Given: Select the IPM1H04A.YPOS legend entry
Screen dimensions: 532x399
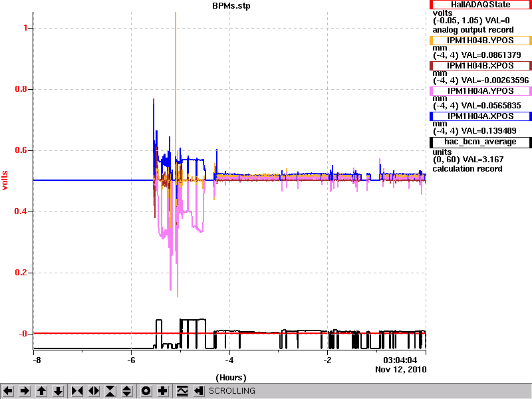Looking at the screenshot, I should tap(480, 91).
